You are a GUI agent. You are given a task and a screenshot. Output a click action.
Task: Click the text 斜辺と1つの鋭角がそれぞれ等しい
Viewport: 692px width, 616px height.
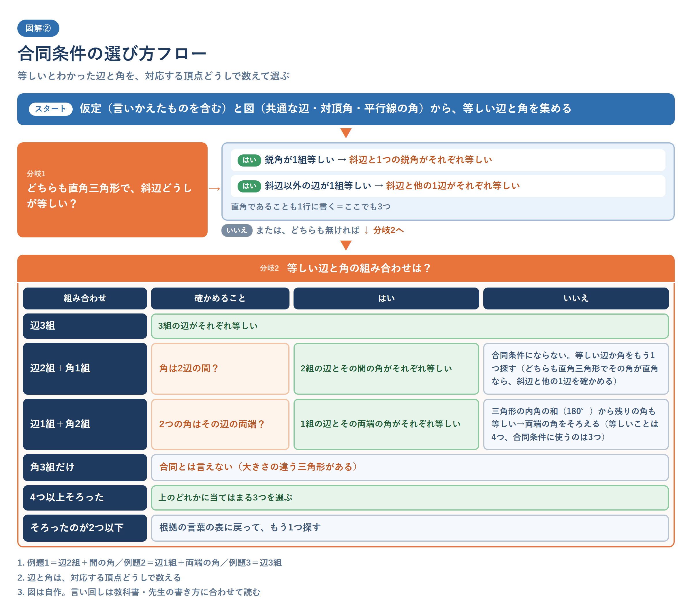pos(420,160)
